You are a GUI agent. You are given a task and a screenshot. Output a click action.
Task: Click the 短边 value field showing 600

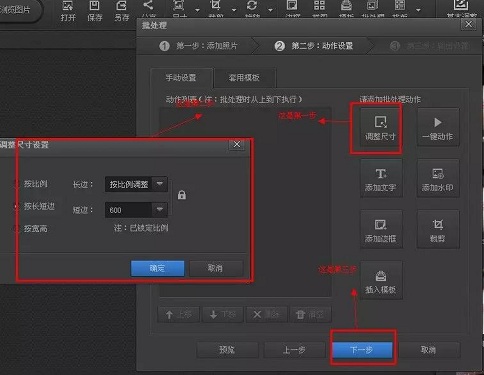[x=129, y=210]
